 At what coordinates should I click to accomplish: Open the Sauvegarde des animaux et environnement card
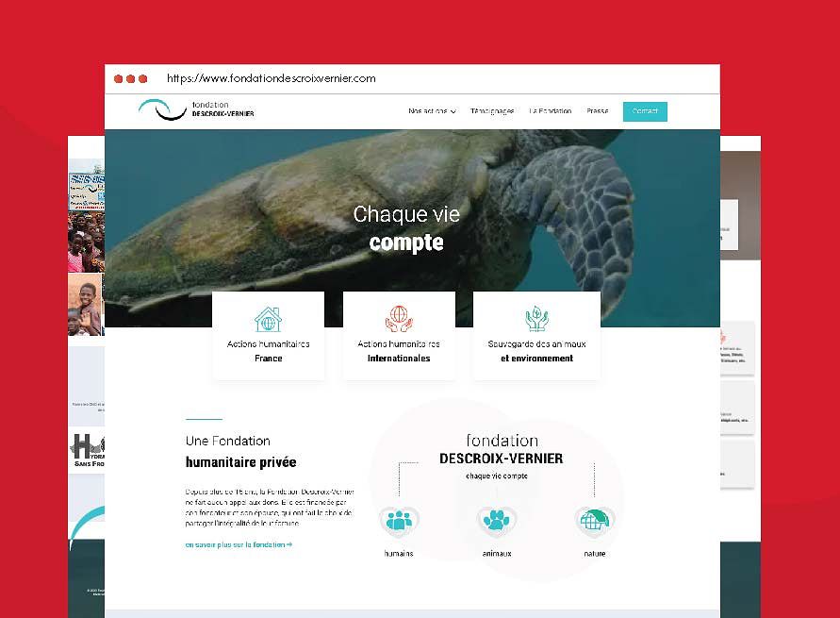pos(536,337)
